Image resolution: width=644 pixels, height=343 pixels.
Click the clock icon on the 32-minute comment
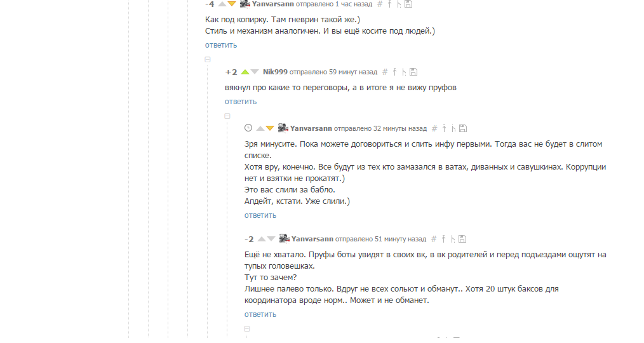248,128
